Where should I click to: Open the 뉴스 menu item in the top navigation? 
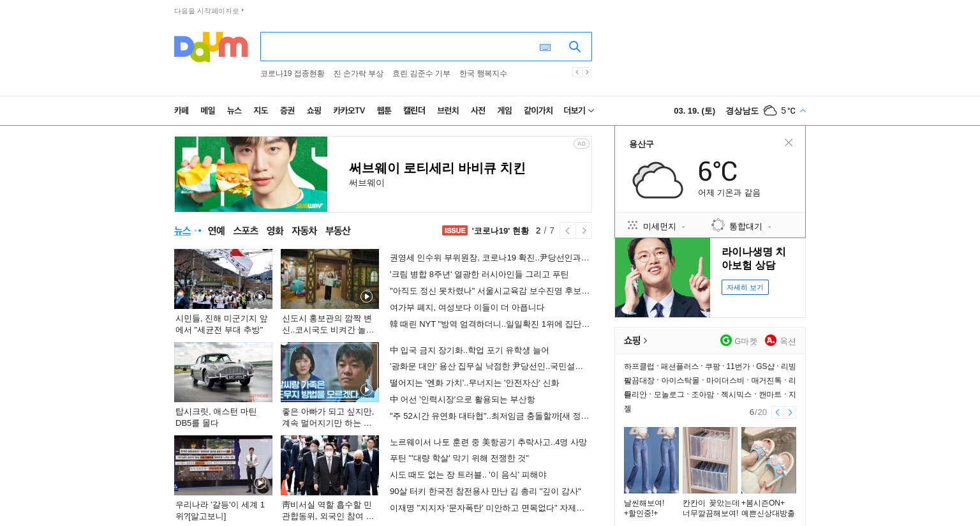(234, 110)
